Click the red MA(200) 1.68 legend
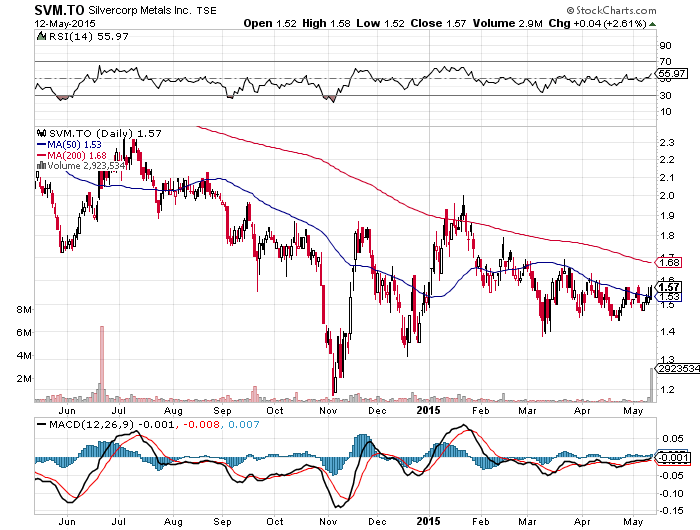Viewport: 700px width, 530px height. click(71, 155)
